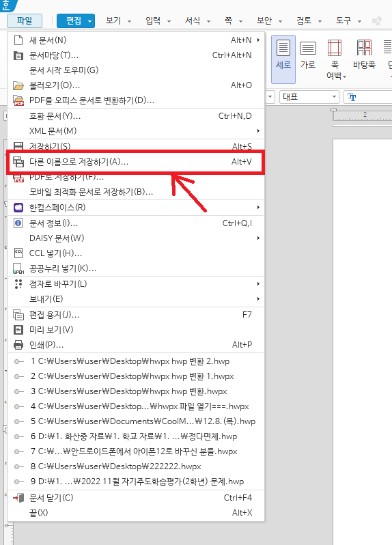Select 새 문서(N) menu entry
Image resolution: width=392 pixels, height=545 pixels.
tap(136, 40)
